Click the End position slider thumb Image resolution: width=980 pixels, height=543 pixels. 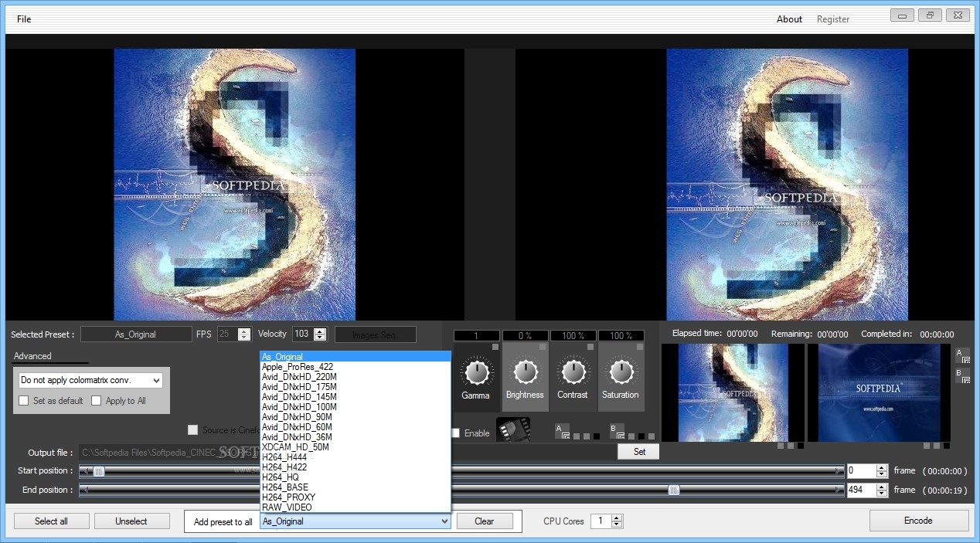point(674,490)
